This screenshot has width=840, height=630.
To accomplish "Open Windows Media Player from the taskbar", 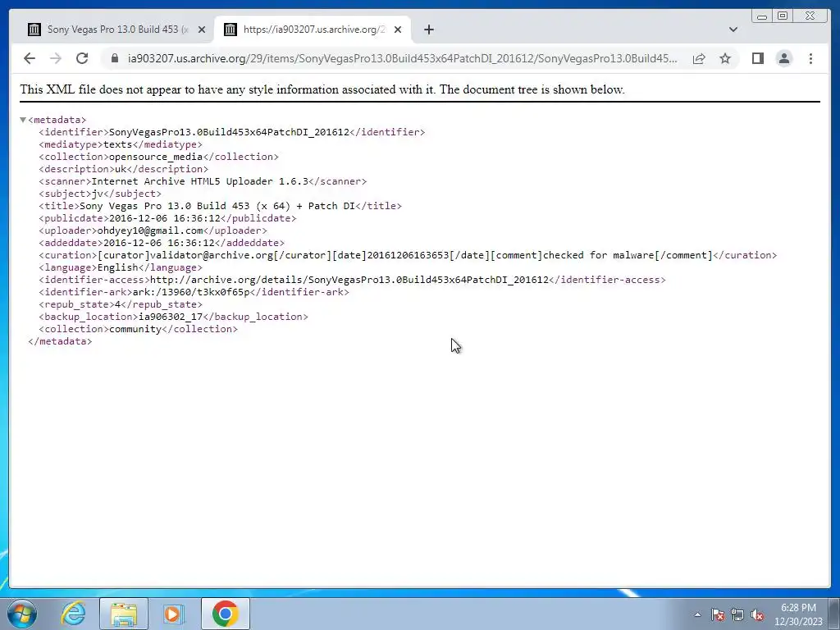I will click(x=173, y=614).
